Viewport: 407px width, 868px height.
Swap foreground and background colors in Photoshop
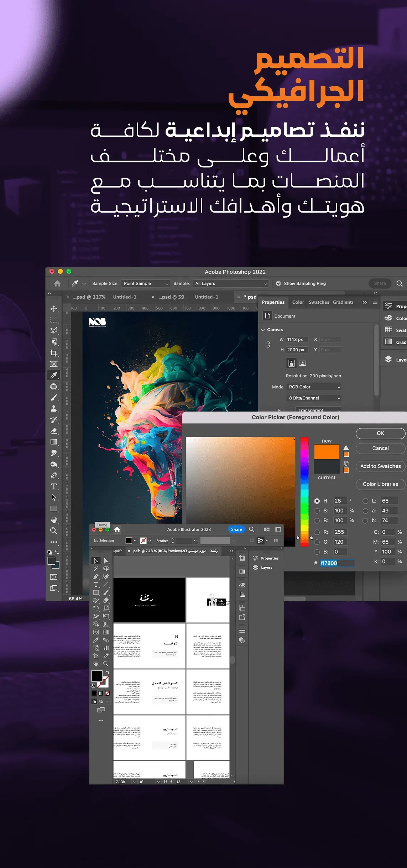[57, 552]
